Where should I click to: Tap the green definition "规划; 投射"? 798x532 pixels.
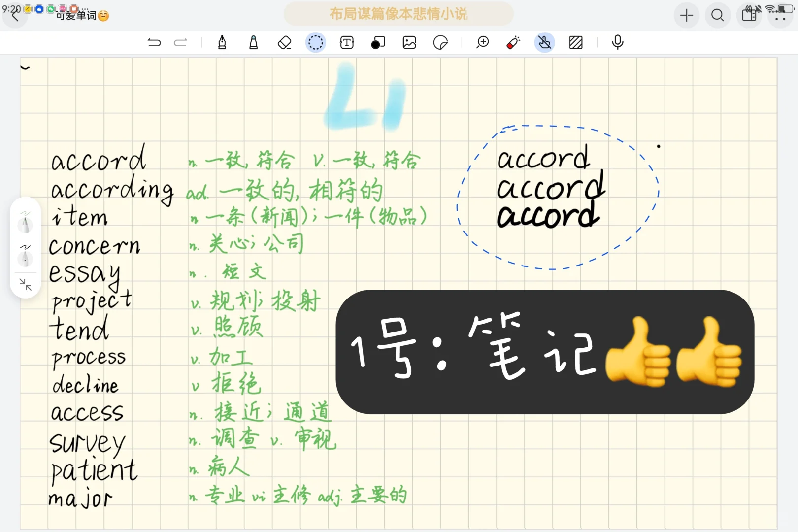(x=266, y=300)
